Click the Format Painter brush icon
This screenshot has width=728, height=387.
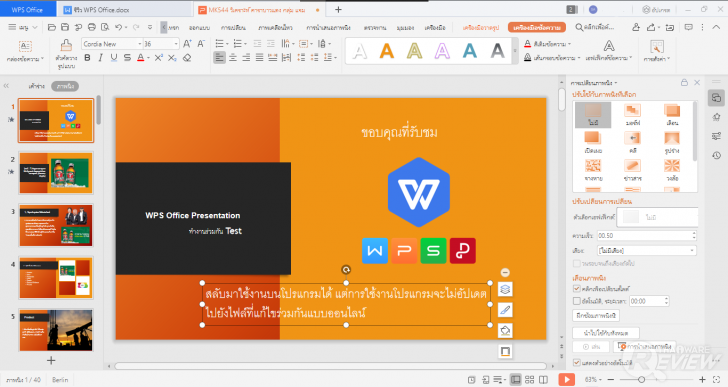point(66,45)
